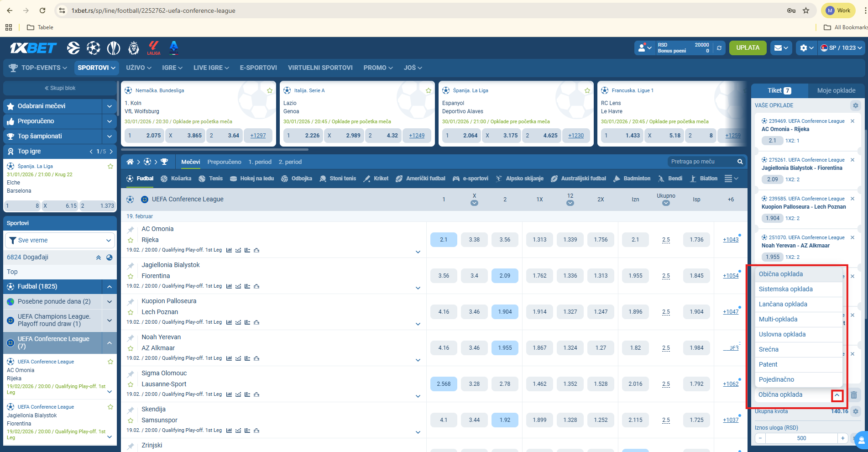This screenshot has height=452, width=868.
Task: Expand the Preporučeno sidebar section
Action: (x=109, y=121)
